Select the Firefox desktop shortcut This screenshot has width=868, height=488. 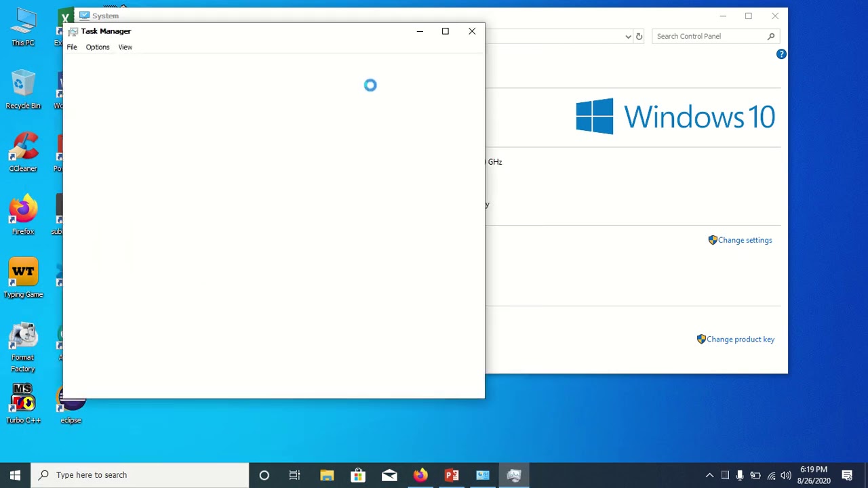23,216
